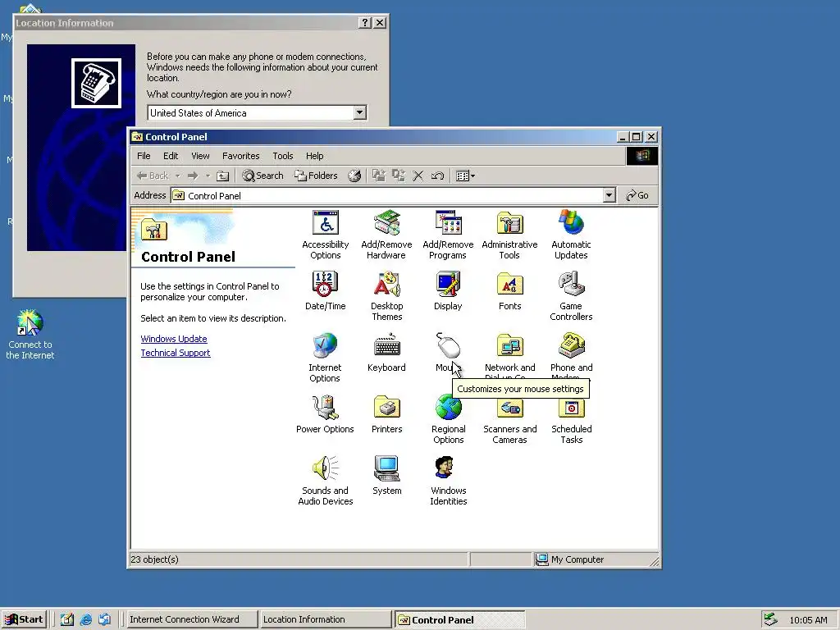This screenshot has height=630, width=840.
Task: Click the 10:05 AM taskbar clock
Action: [808, 620]
